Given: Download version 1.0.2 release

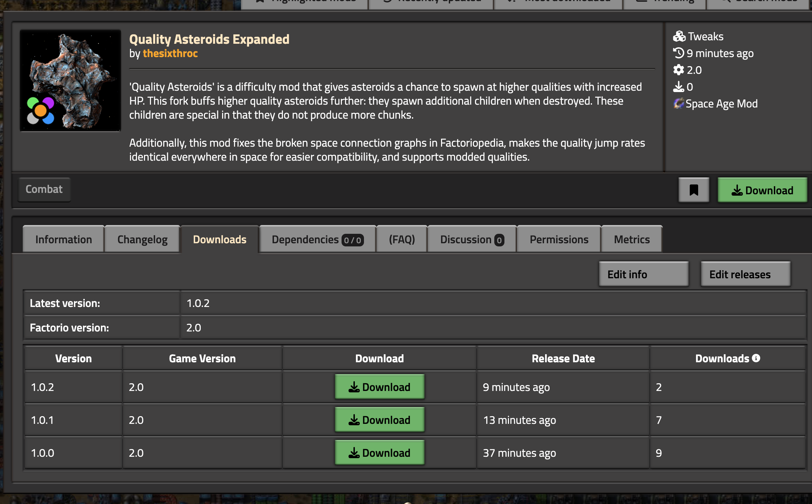Looking at the screenshot, I should coord(379,387).
